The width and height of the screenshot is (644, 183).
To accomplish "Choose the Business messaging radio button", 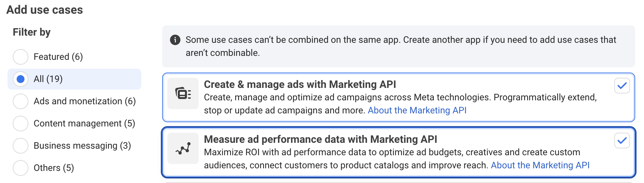I will [x=21, y=146].
